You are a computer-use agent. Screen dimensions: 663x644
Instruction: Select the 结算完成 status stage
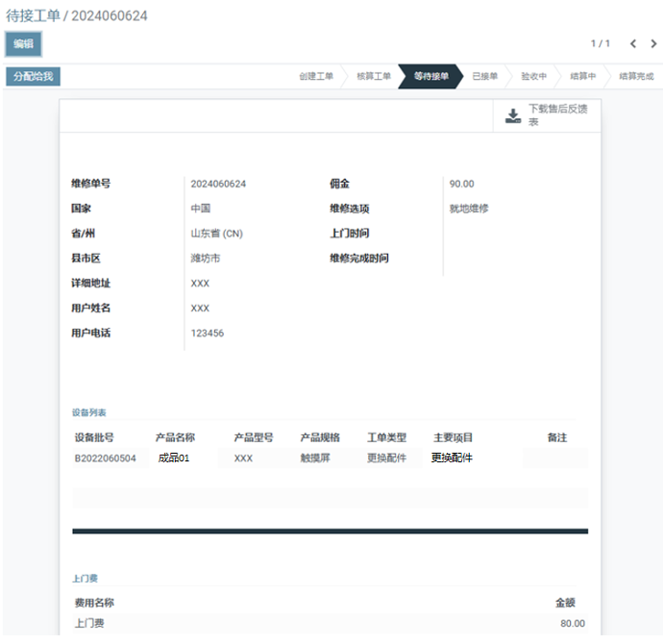click(635, 77)
